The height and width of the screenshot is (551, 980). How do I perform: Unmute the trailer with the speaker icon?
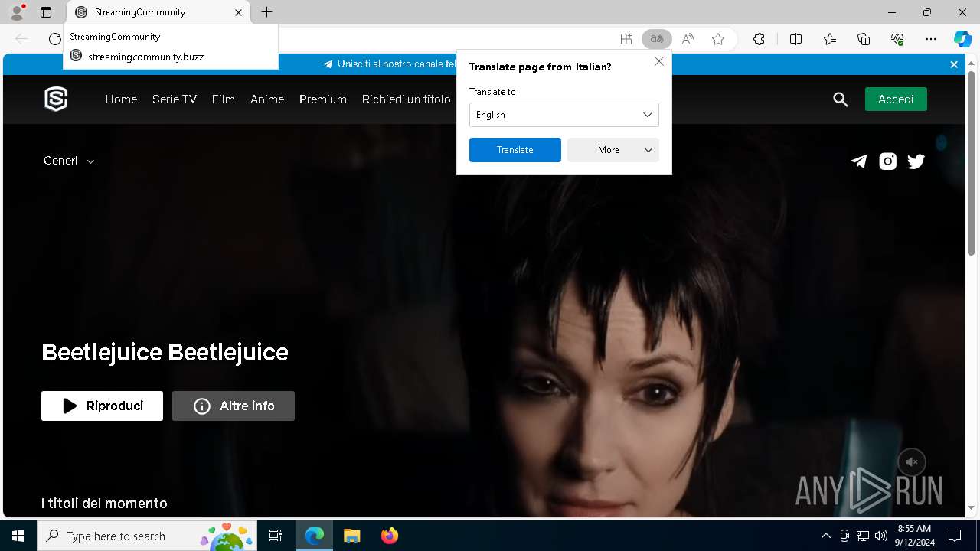pyautogui.click(x=911, y=462)
